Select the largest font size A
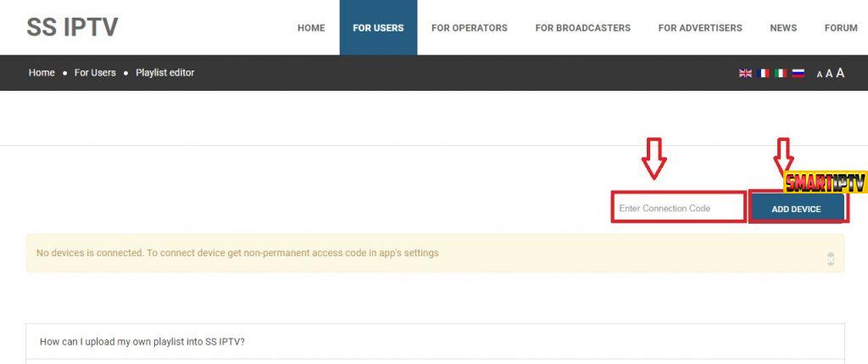The width and height of the screenshot is (868, 364). [840, 73]
